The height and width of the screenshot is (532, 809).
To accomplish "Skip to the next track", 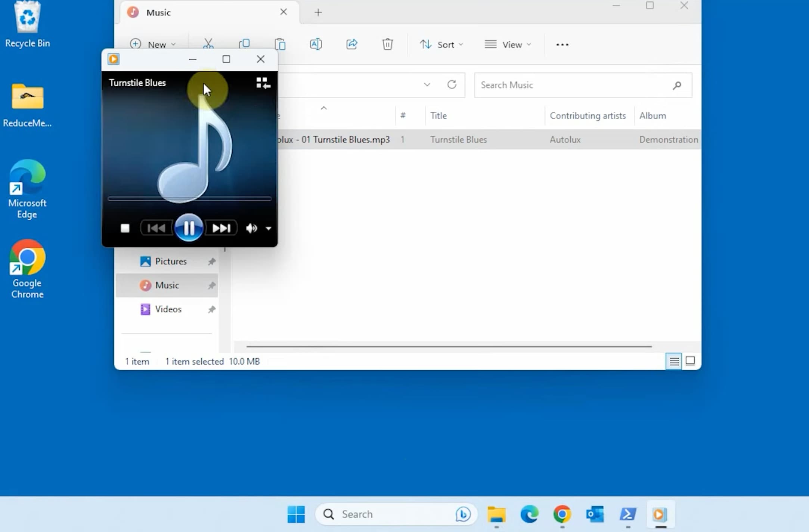I will 221,228.
